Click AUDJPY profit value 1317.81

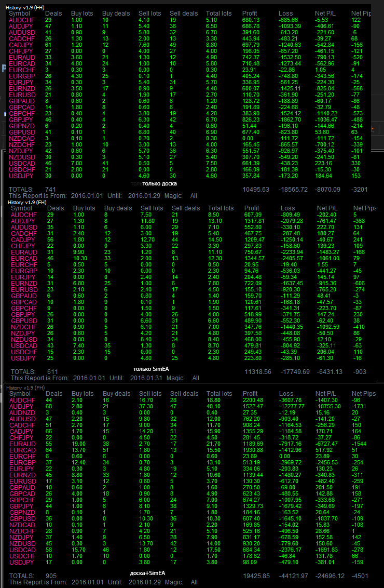point(254,221)
